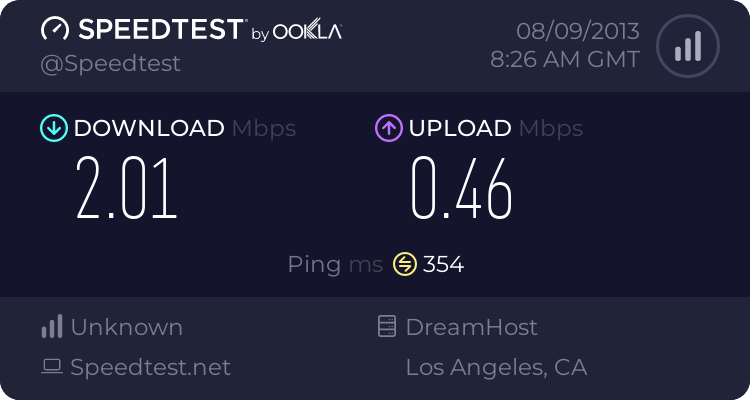Select the DreamHost server name
Image resolution: width=750 pixels, height=400 pixels.
(471, 327)
